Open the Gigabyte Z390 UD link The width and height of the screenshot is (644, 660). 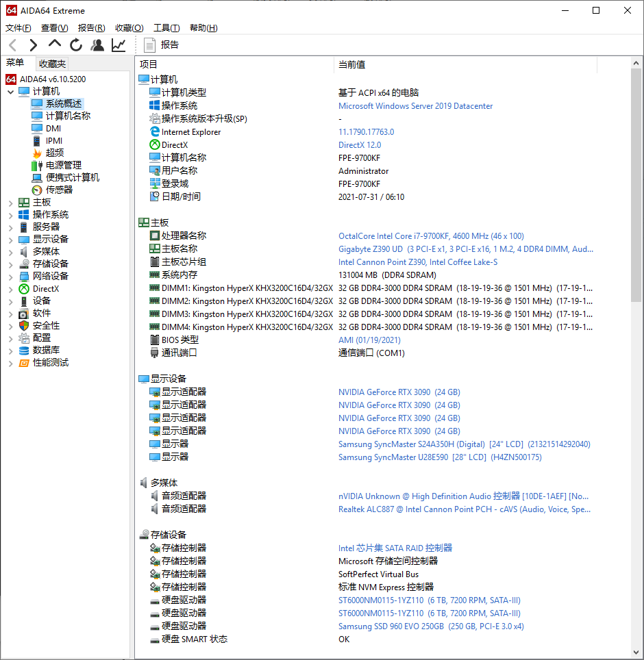pos(465,249)
